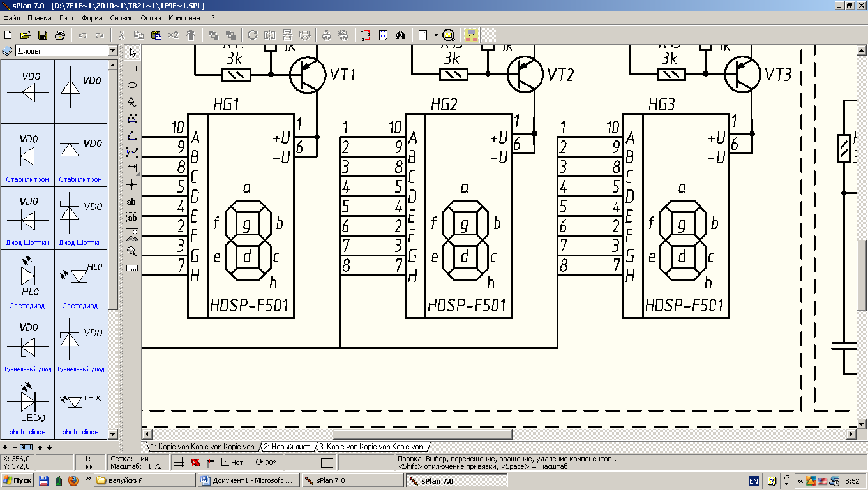The height and width of the screenshot is (490, 868).
Task: Open the Диоды library dropdown
Action: point(113,51)
